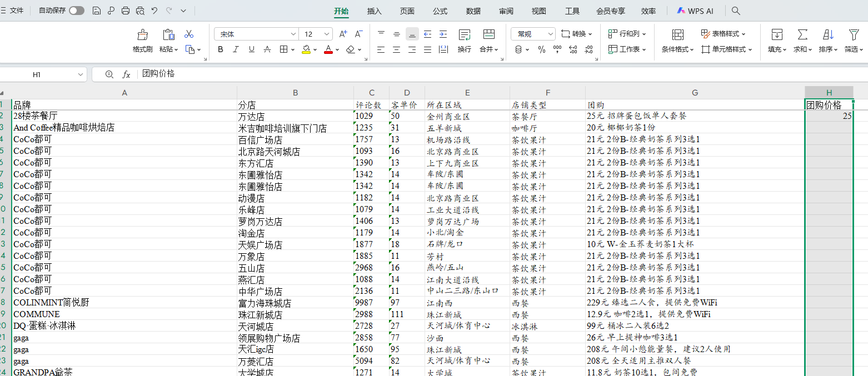Open Print Preview icon
Viewport: 868px width, 376px height.
(140, 11)
